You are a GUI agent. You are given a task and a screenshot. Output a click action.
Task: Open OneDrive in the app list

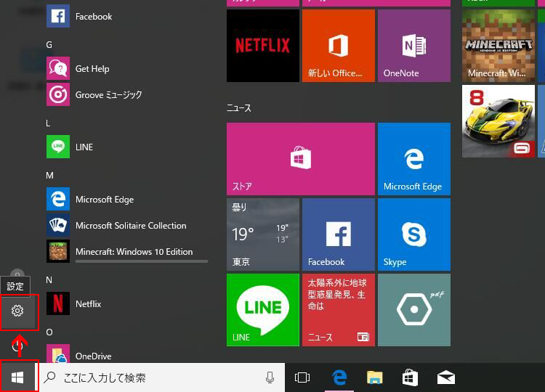coord(127,354)
